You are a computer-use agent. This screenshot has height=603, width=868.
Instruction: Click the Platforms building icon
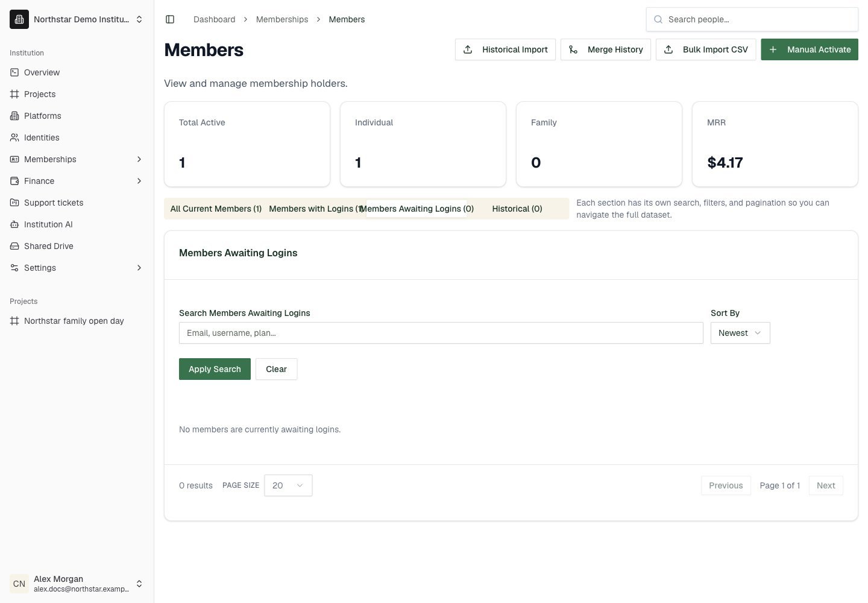pos(14,116)
